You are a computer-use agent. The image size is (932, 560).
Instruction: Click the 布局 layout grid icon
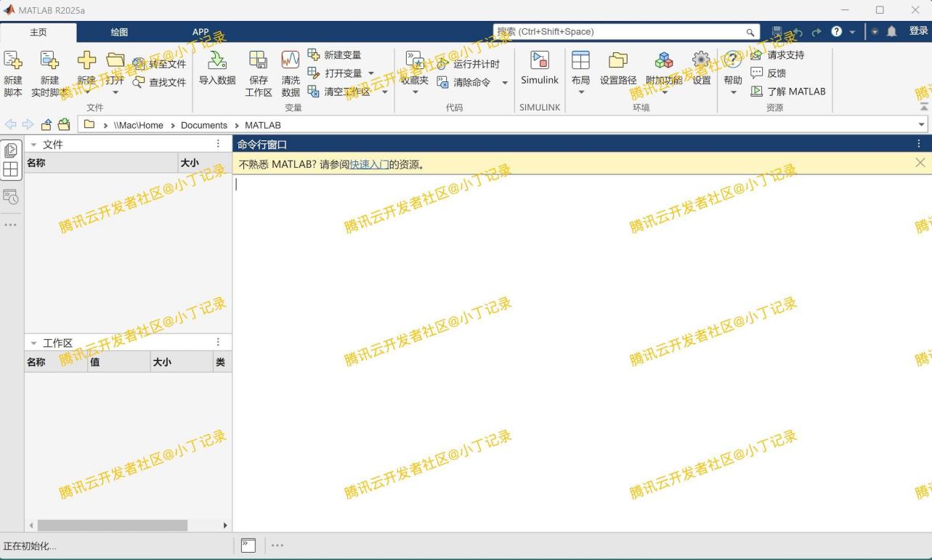pyautogui.click(x=580, y=60)
